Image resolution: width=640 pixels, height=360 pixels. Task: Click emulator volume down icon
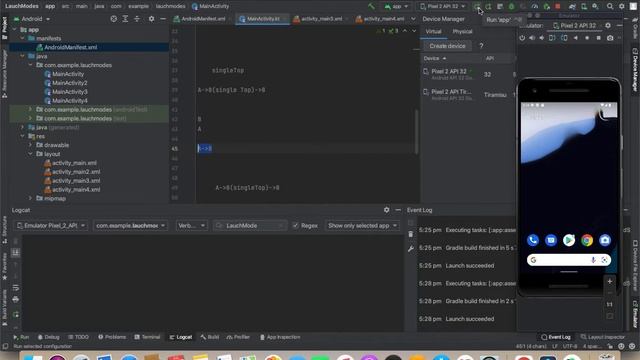[x=542, y=38]
